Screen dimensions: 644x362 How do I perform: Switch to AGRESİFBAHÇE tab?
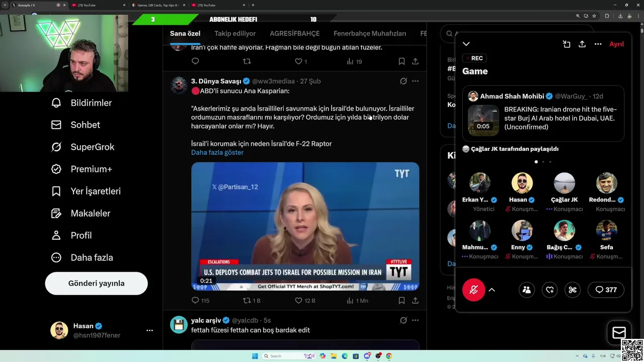click(x=294, y=34)
